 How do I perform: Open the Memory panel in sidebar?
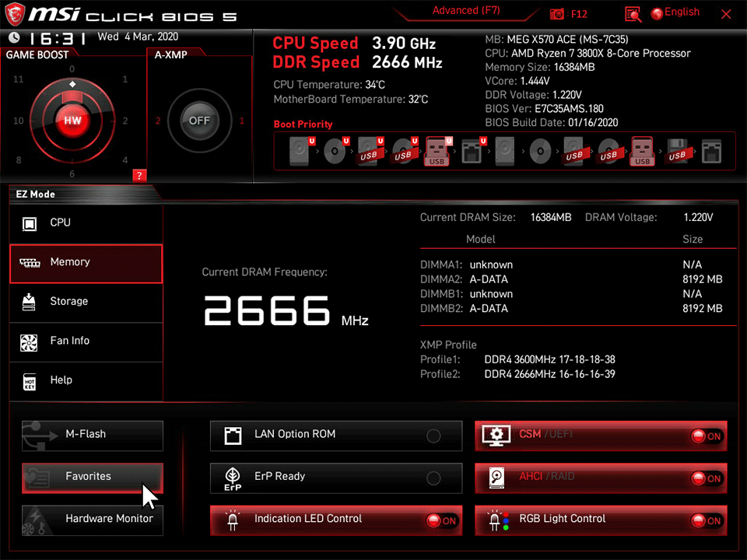pyautogui.click(x=86, y=263)
